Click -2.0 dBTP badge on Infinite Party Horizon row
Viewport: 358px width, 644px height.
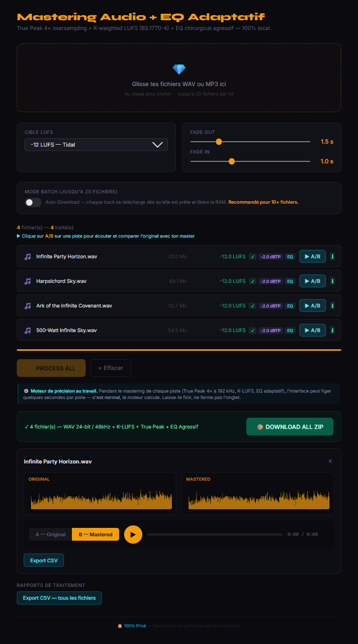[x=270, y=256]
